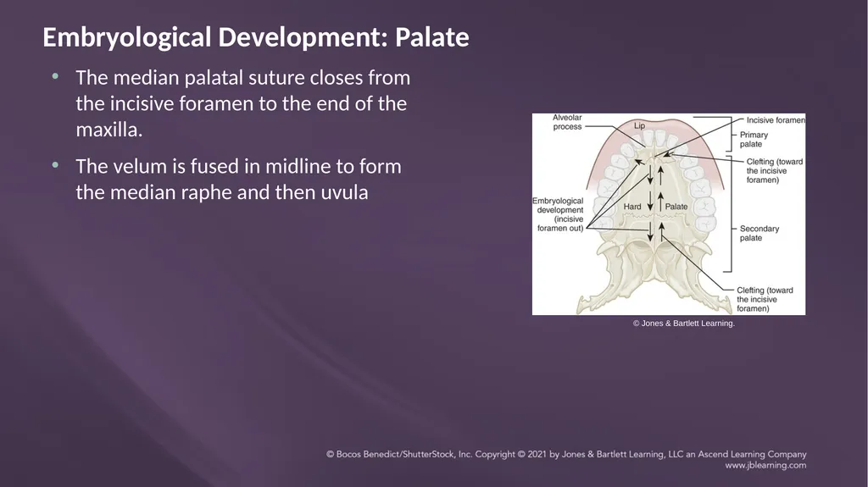Viewport: 868px width, 487px height.
Task: Click the 'Secondary palate' diagram label
Action: [759, 233]
